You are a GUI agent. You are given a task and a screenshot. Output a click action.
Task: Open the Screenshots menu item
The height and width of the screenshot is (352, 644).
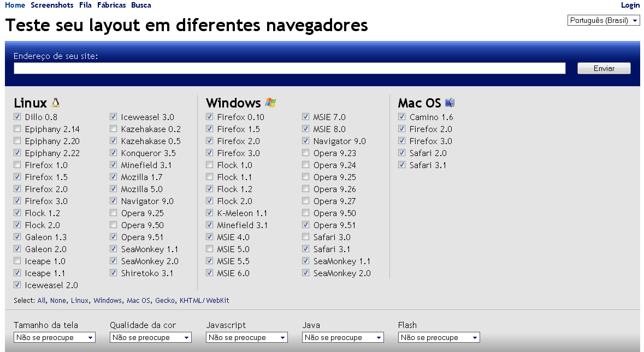pyautogui.click(x=52, y=5)
